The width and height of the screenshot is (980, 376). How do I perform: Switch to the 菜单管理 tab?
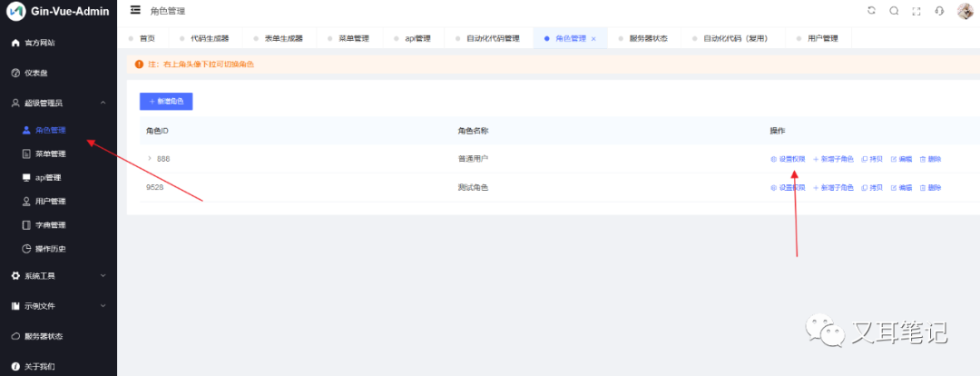click(350, 38)
